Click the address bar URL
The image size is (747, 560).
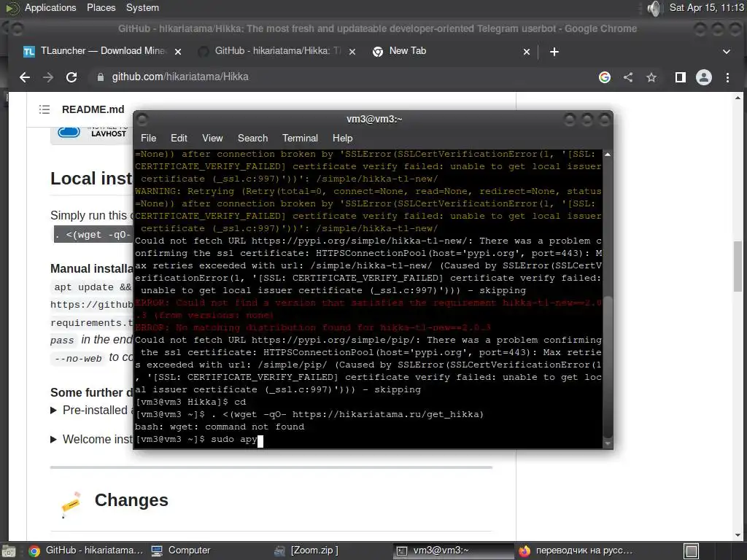coord(180,77)
